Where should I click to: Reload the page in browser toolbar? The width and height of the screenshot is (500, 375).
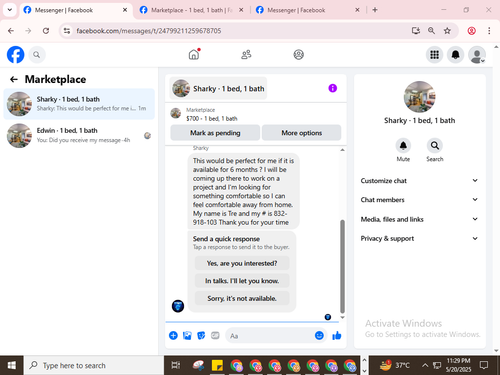(46, 31)
